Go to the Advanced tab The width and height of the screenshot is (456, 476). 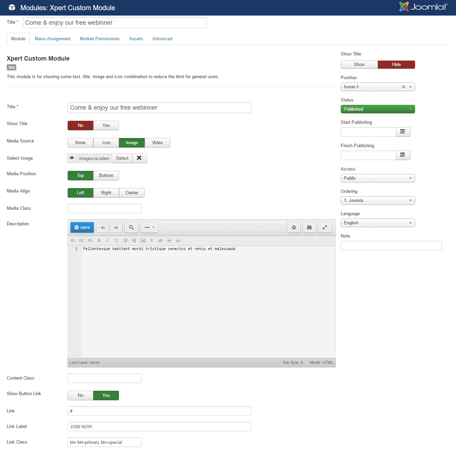pyautogui.click(x=162, y=39)
